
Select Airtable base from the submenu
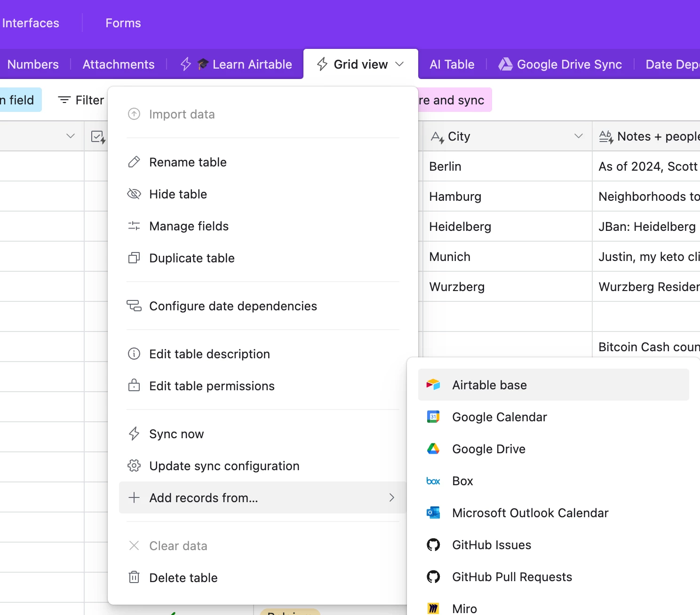(554, 385)
